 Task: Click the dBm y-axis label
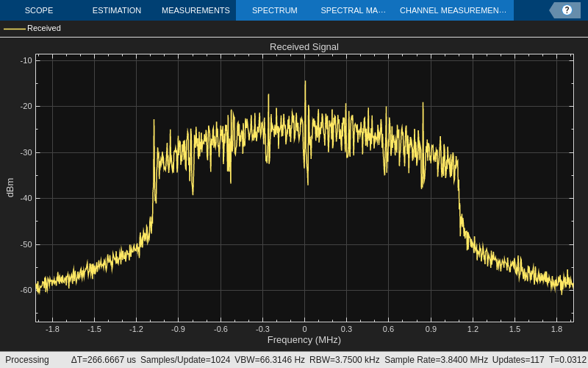(10, 188)
